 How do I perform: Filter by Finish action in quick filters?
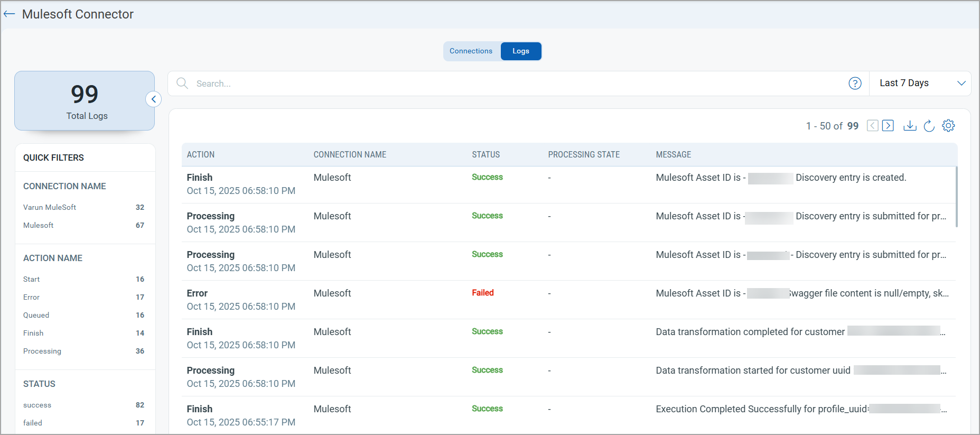click(83, 333)
